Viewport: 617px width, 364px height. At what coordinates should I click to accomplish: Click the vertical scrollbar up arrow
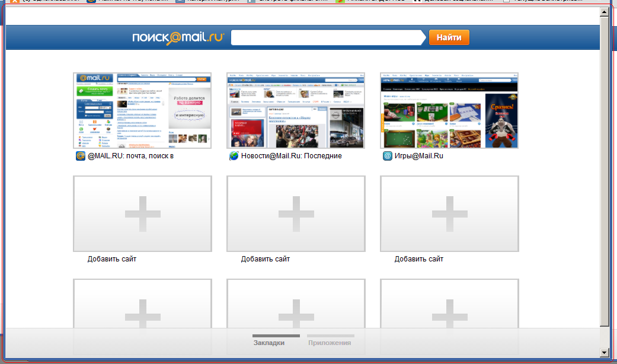pyautogui.click(x=605, y=12)
